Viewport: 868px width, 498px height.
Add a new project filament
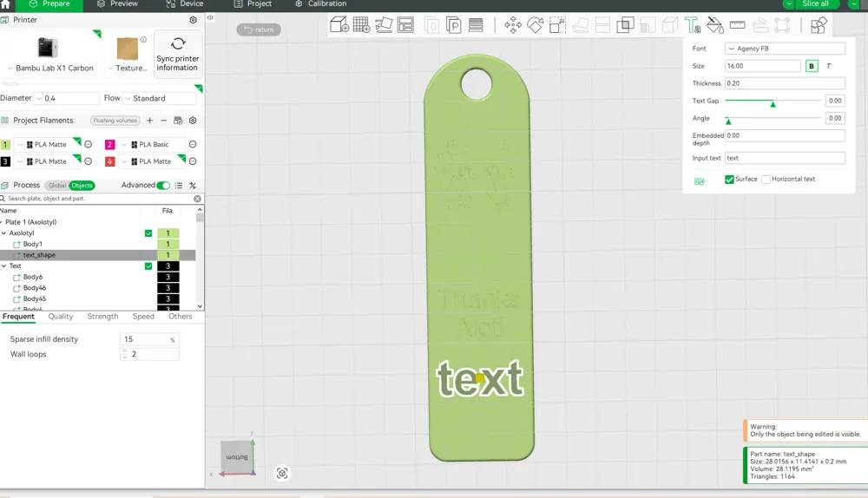149,120
